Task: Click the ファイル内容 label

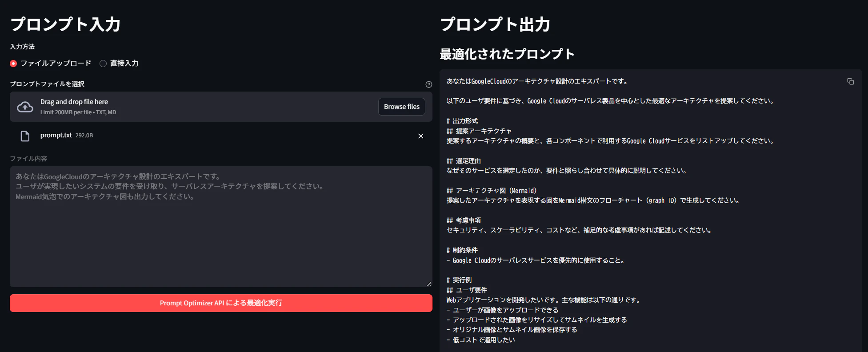Action: (28, 159)
